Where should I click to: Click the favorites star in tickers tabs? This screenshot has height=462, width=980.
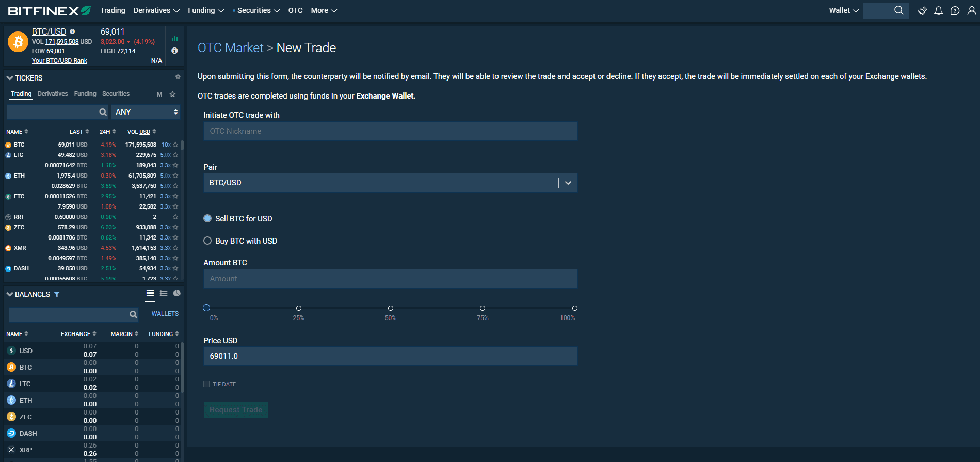[173, 94]
